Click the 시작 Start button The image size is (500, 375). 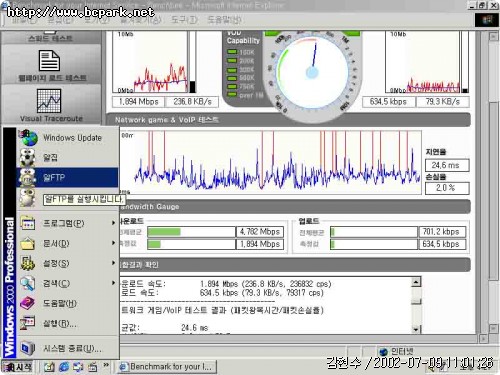pyautogui.click(x=17, y=367)
